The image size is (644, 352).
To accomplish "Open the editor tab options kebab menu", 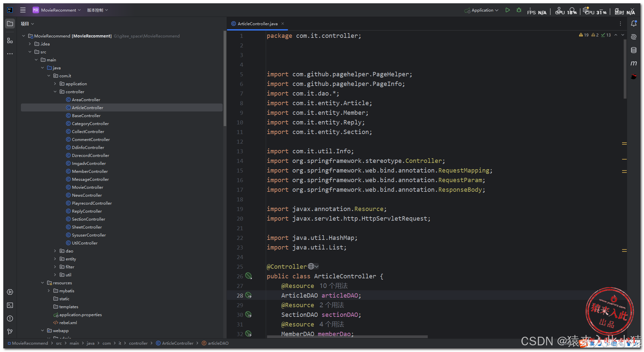I will [620, 24].
